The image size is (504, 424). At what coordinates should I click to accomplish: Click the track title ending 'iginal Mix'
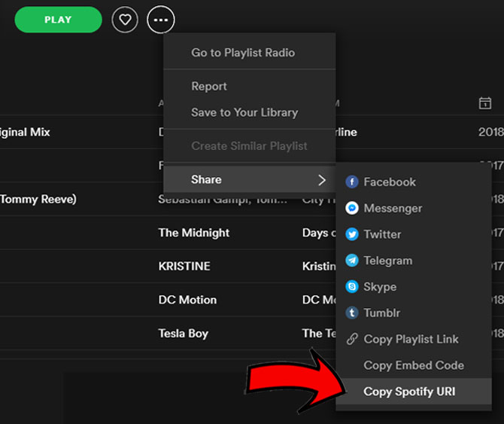tap(25, 132)
